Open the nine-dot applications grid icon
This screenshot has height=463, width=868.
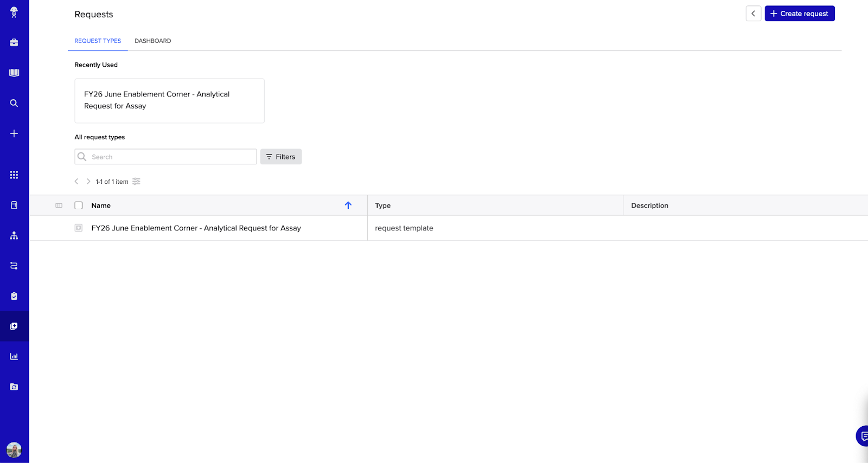coord(14,175)
